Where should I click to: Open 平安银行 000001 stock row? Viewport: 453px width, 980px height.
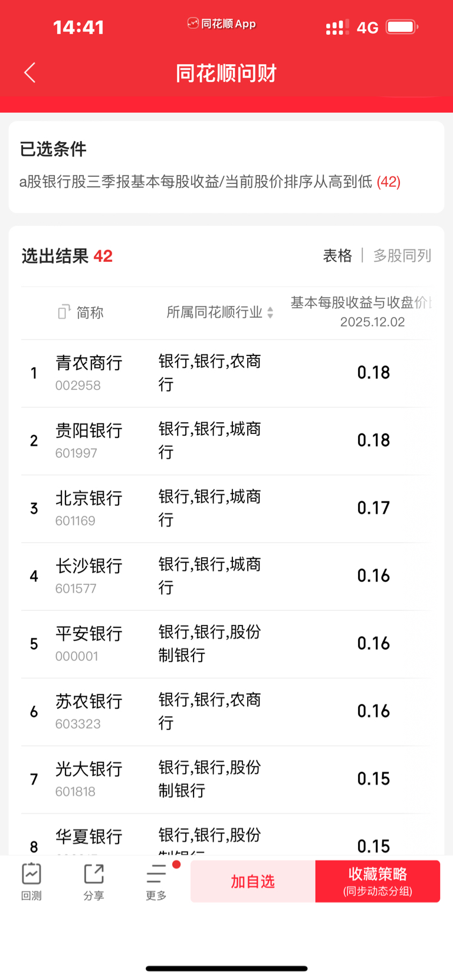point(225,644)
